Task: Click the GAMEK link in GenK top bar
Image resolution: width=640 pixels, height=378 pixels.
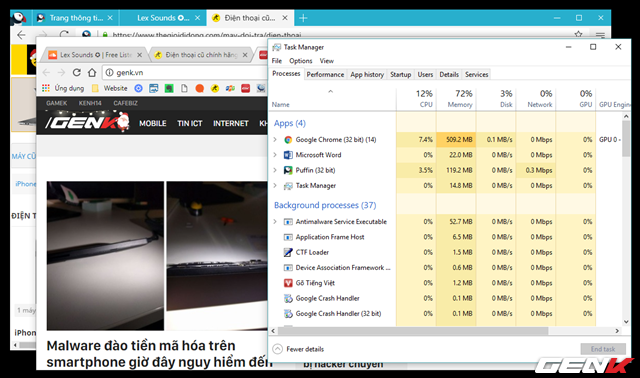Action: [x=56, y=103]
